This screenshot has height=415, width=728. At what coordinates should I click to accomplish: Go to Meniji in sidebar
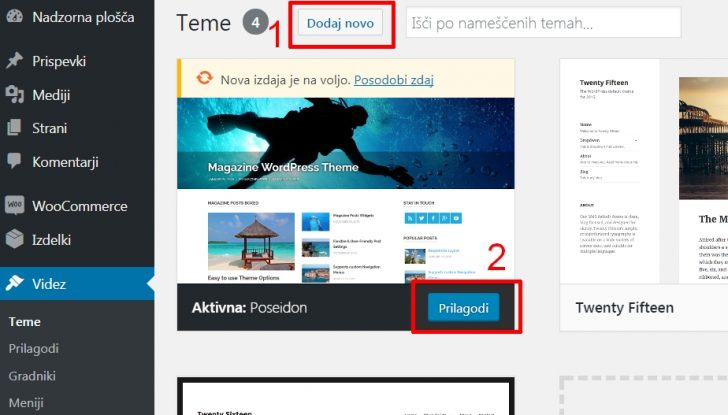point(26,402)
